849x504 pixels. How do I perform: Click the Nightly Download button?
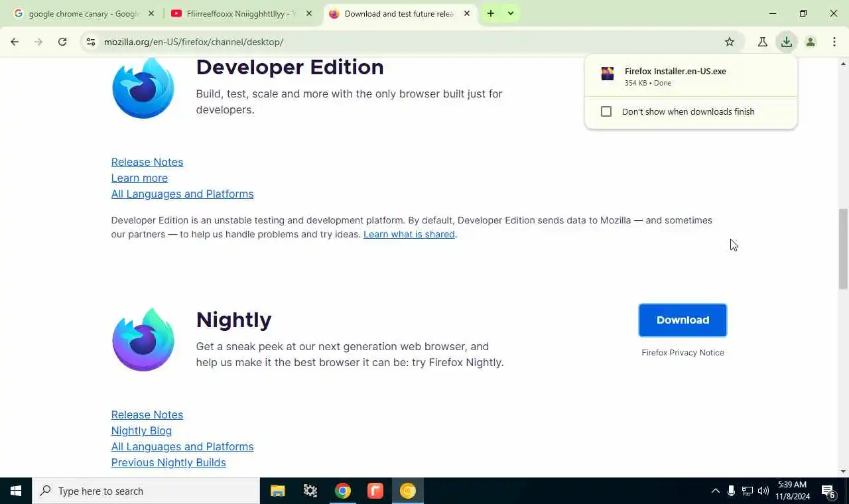(x=683, y=320)
